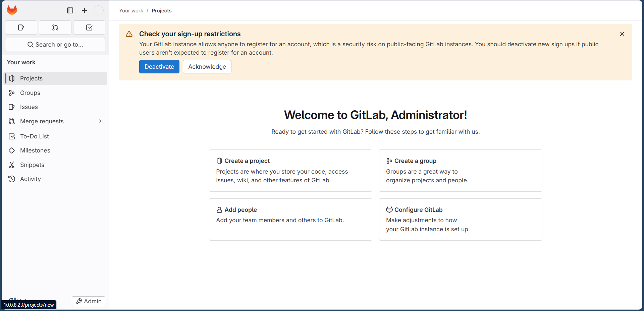The image size is (644, 311).
Task: Click the Snippets scissors icon
Action: click(12, 165)
